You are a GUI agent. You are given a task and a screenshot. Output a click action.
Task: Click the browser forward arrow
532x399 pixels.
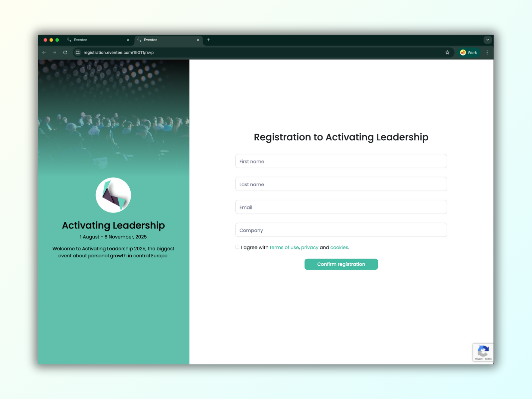(x=55, y=53)
